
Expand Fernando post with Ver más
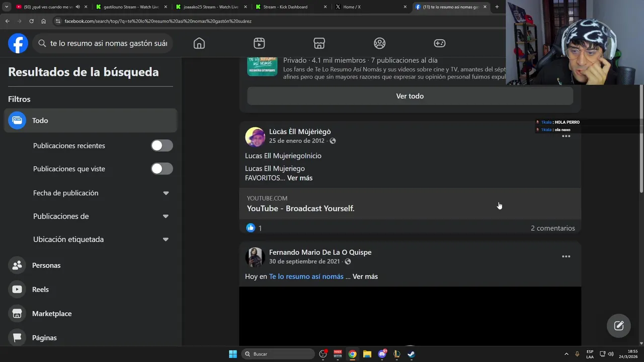click(x=365, y=277)
